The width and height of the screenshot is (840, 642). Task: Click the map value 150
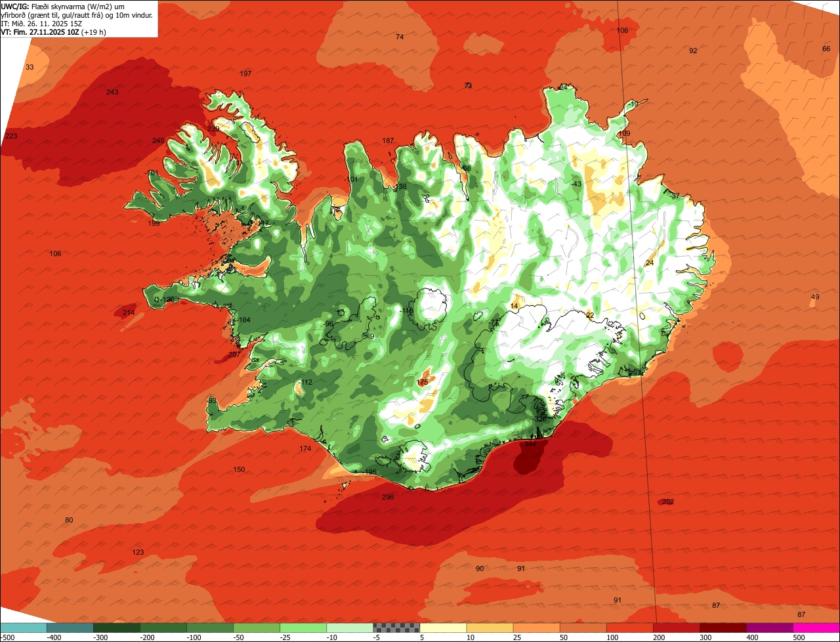coord(239,469)
